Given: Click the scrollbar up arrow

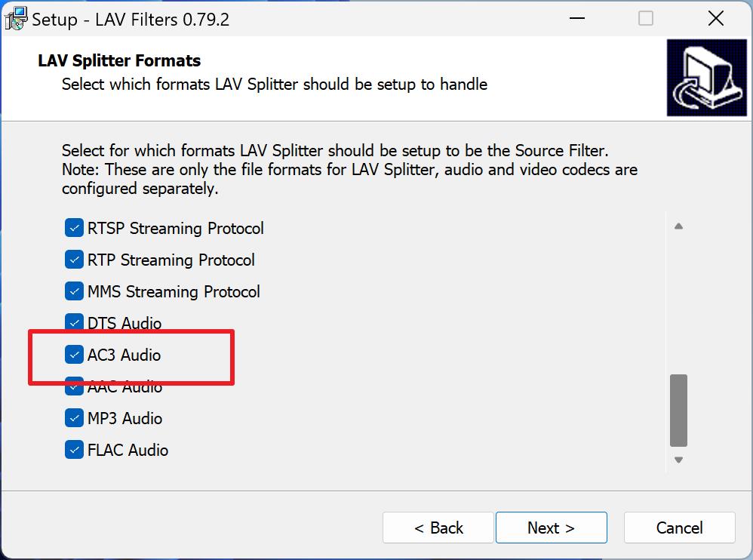Looking at the screenshot, I should (678, 225).
